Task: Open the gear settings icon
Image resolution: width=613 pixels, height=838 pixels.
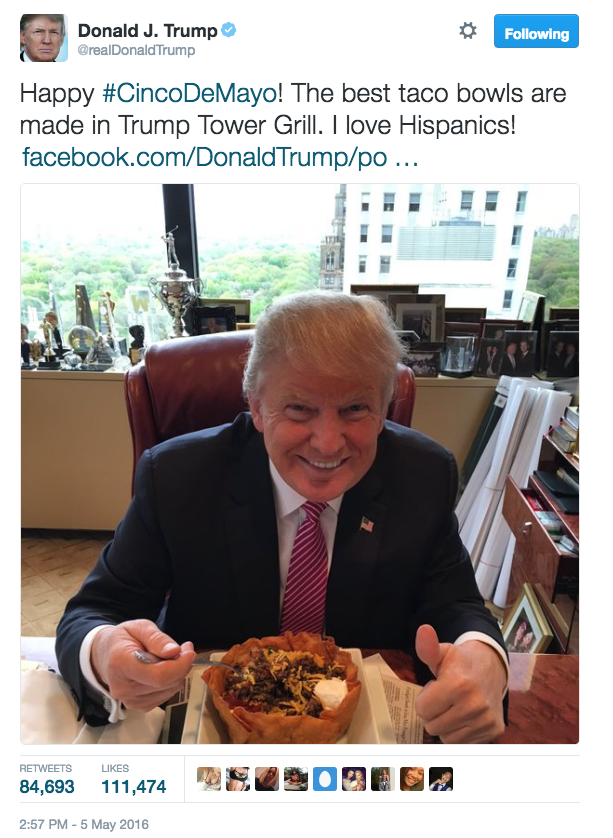Action: pyautogui.click(x=468, y=30)
